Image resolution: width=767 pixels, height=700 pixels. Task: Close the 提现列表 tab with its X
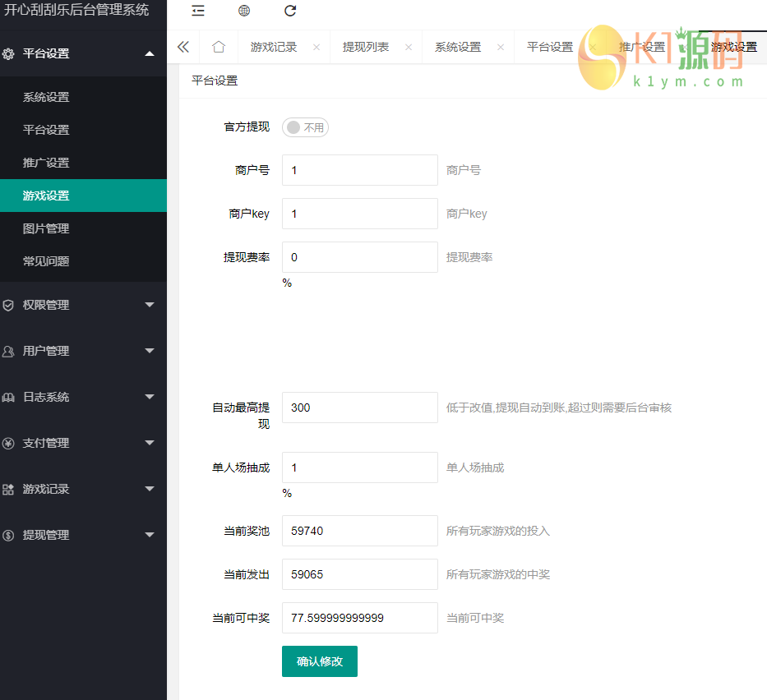point(409,48)
